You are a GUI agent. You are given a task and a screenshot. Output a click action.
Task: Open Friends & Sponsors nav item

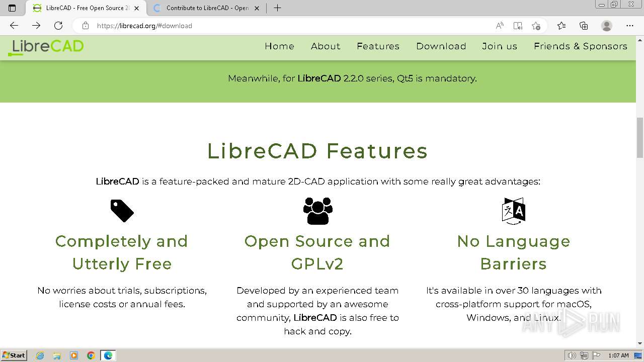click(x=580, y=46)
